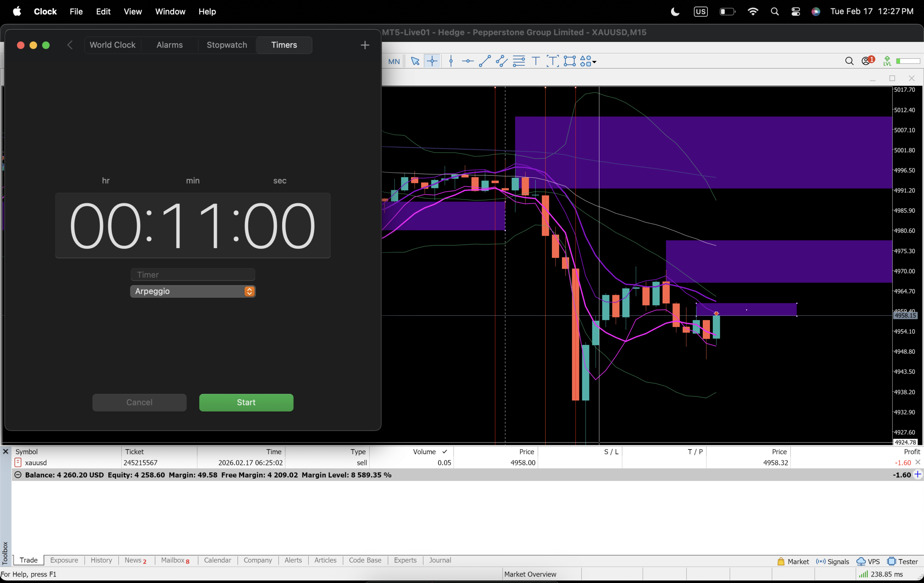Open MetaTrader toolbar search

[849, 61]
